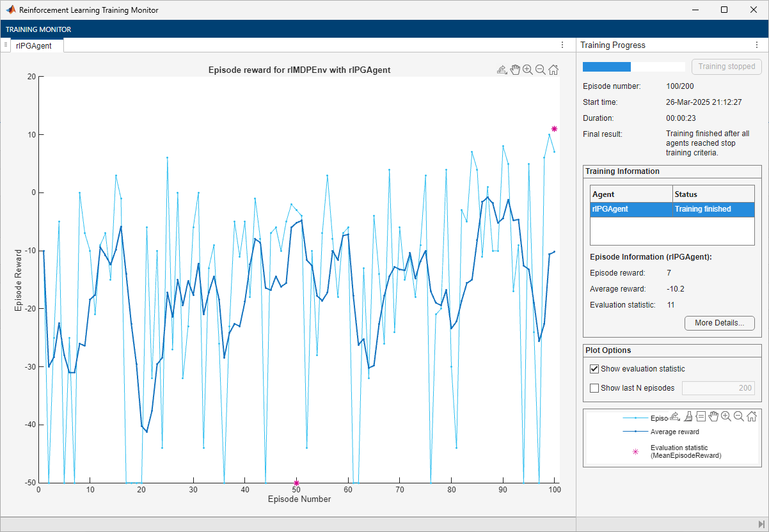Open the plot document three-dot actions menu
Screen dimensions: 769x532
pos(562,45)
